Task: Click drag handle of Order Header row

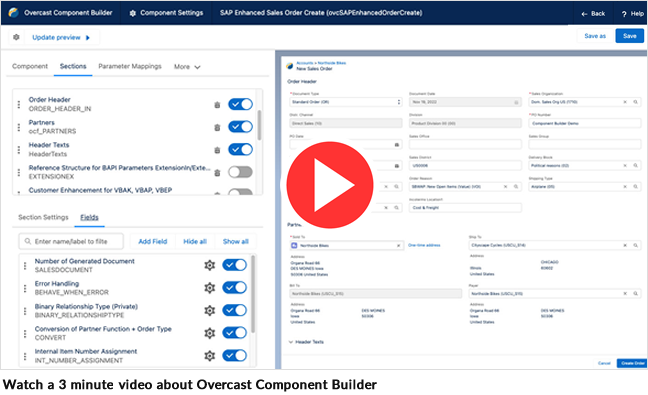Action: tap(19, 105)
